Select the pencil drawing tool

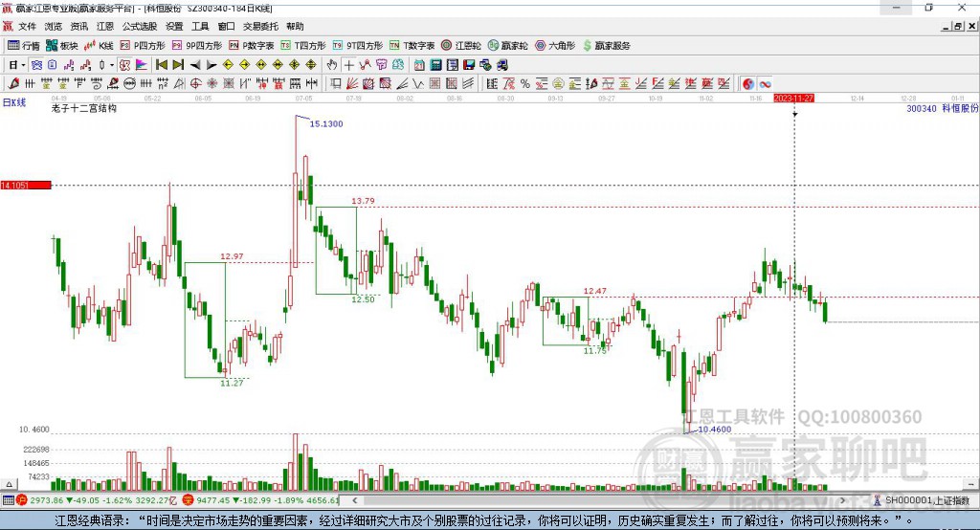pyautogui.click(x=13, y=84)
